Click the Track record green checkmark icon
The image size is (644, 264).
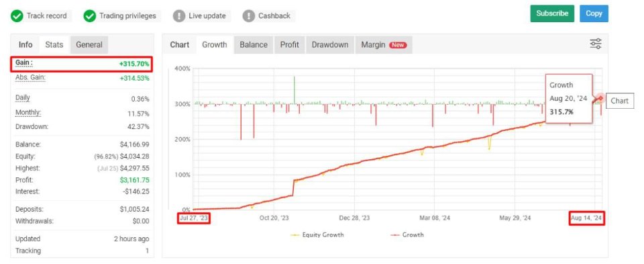click(x=17, y=16)
